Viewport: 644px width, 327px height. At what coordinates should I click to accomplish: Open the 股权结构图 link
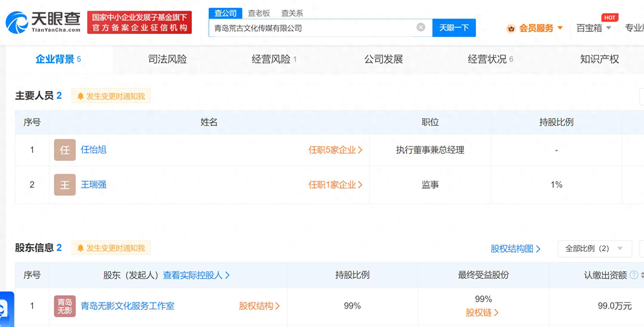point(515,249)
